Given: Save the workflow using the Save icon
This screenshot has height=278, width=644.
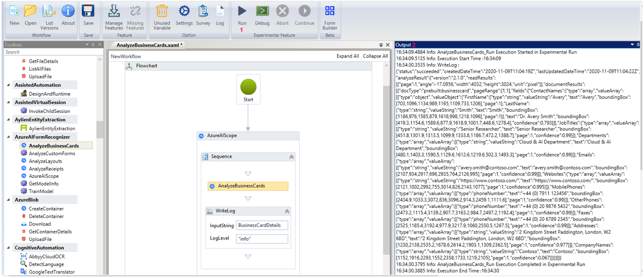Looking at the screenshot, I should coord(88,12).
